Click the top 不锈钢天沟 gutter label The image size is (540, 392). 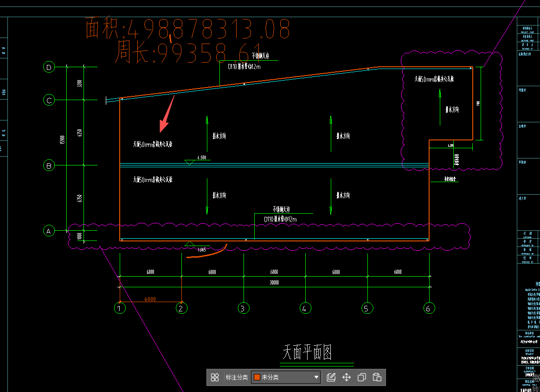click(x=260, y=56)
